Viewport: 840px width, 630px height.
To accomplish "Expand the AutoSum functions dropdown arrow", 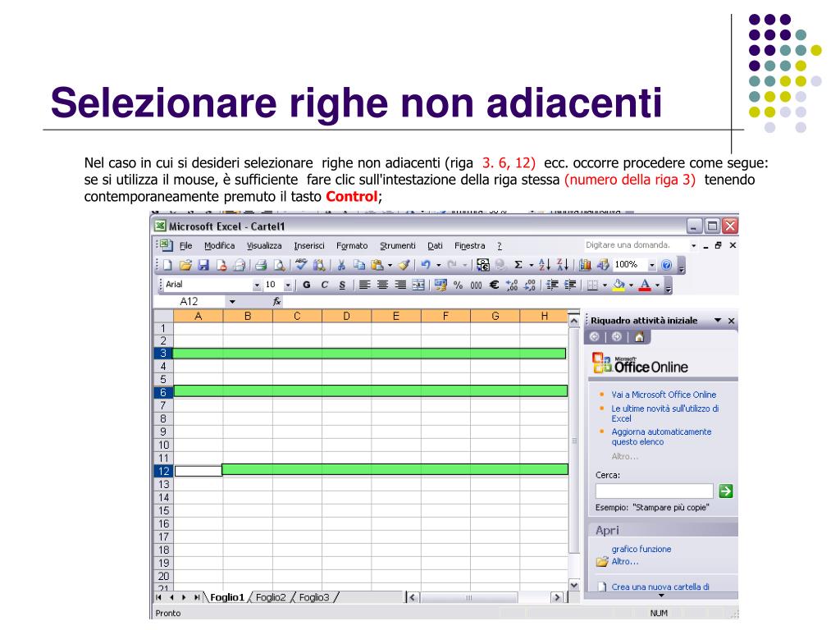I will pos(531,265).
